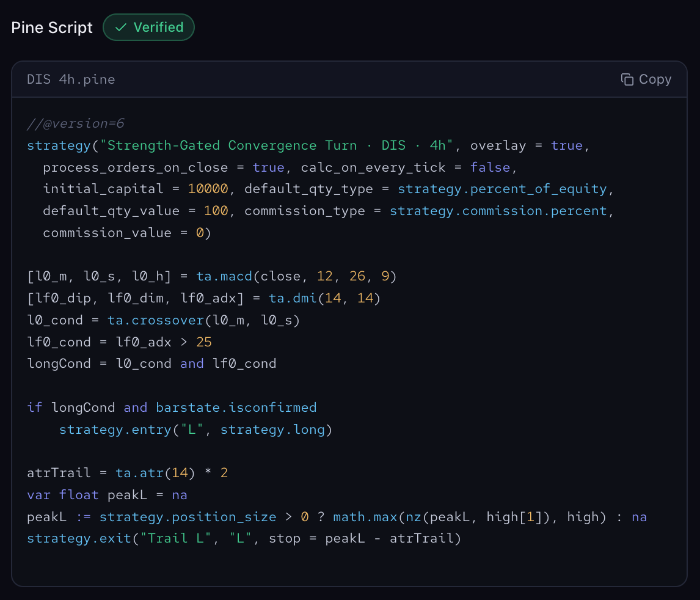The image size is (700, 600).
Task: Click strategy.position_size text
Action: 188,517
